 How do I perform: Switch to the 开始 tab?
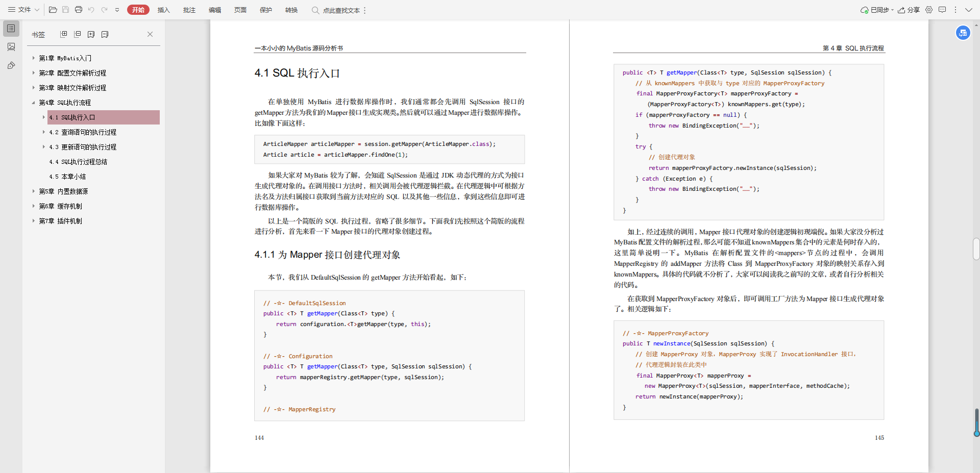coord(138,10)
